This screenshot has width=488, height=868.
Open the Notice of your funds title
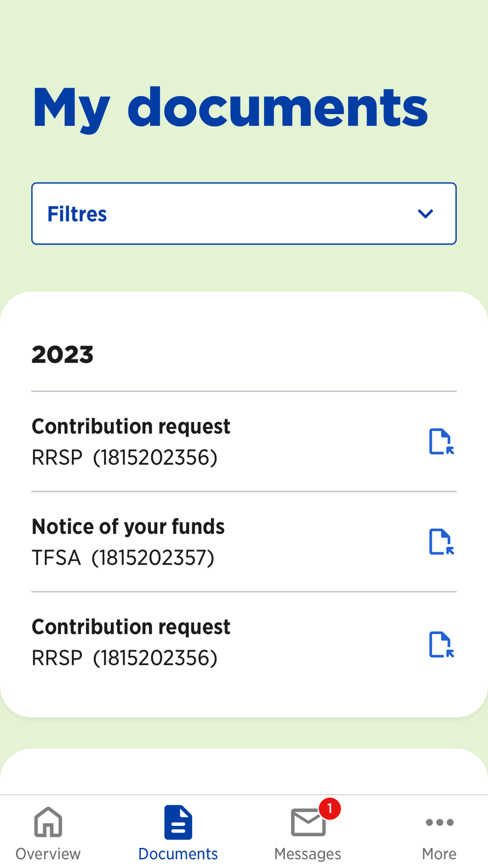[128, 526]
